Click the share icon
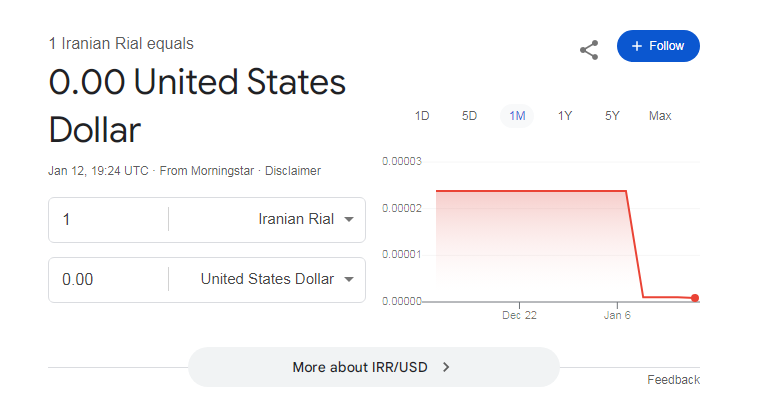The image size is (759, 402). 589,49
